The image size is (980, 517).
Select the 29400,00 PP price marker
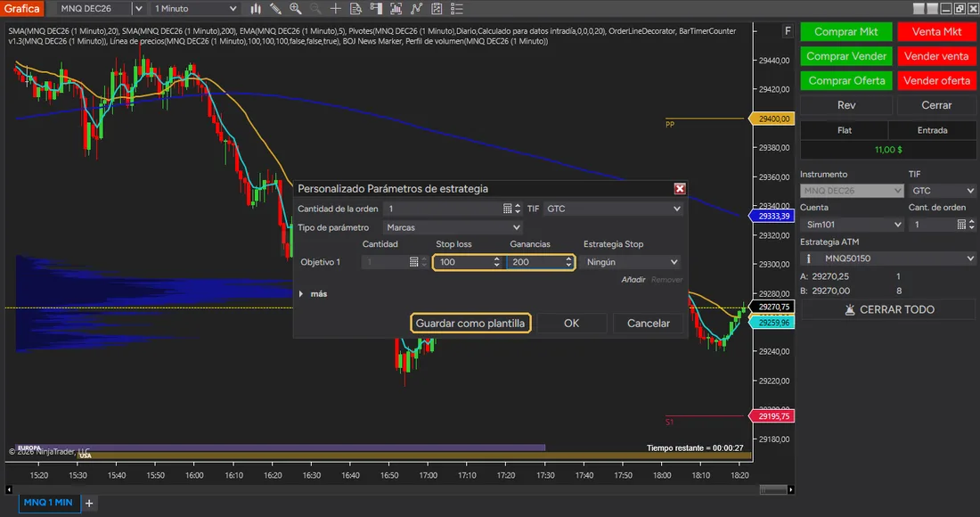(772, 119)
